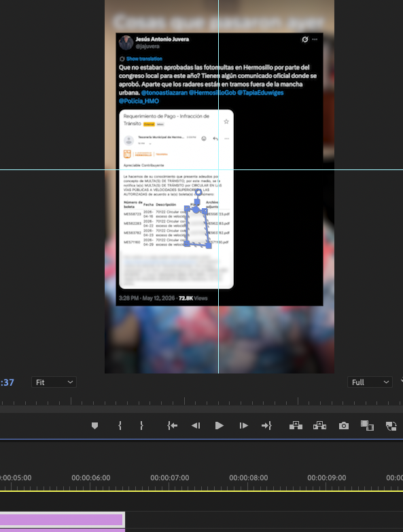Set the Mark Out point
The height and width of the screenshot is (532, 403).
click(x=141, y=425)
